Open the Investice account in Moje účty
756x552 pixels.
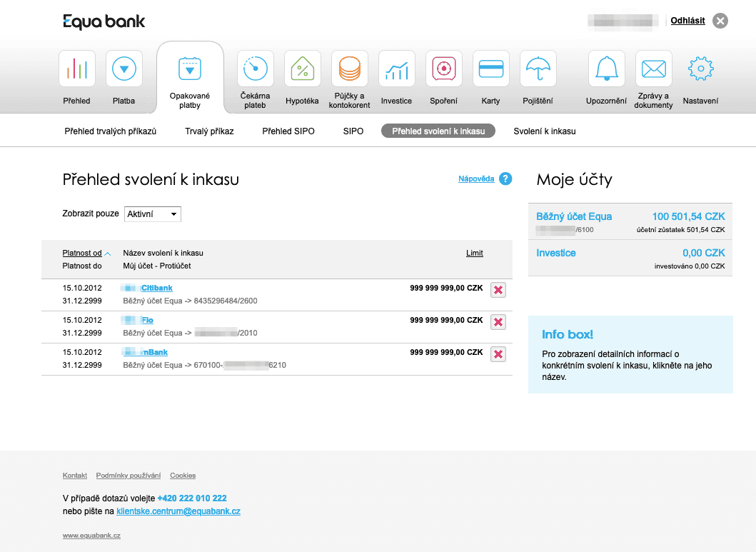(x=556, y=253)
